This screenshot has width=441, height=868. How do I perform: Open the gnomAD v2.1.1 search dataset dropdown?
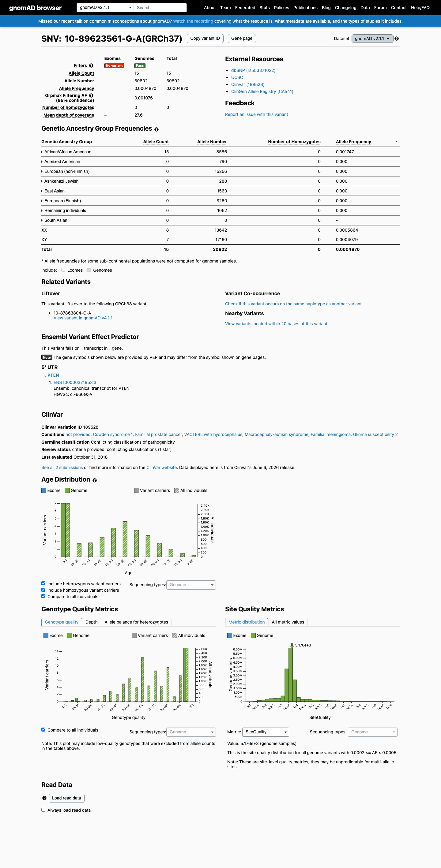(105, 7)
